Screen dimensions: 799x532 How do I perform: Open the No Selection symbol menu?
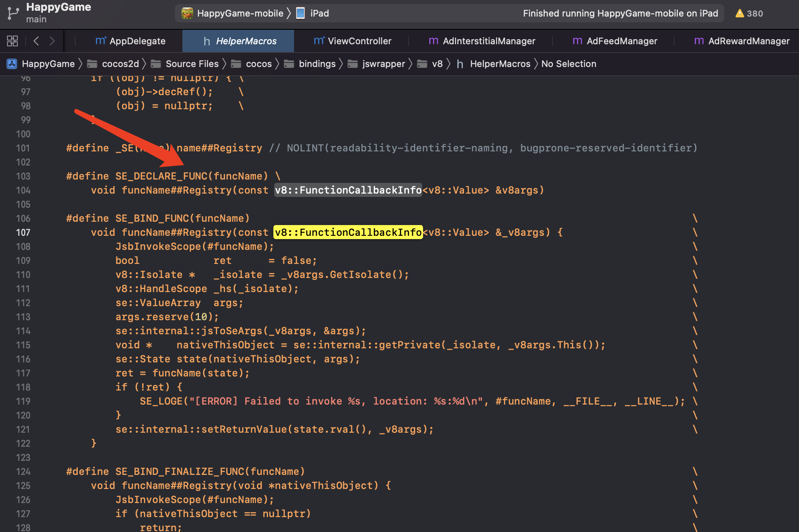click(x=569, y=64)
